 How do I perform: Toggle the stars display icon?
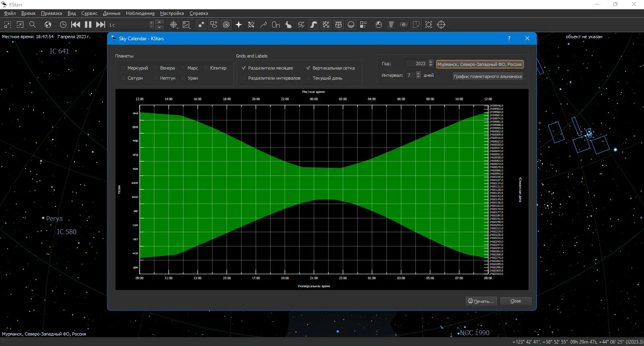coord(201,25)
